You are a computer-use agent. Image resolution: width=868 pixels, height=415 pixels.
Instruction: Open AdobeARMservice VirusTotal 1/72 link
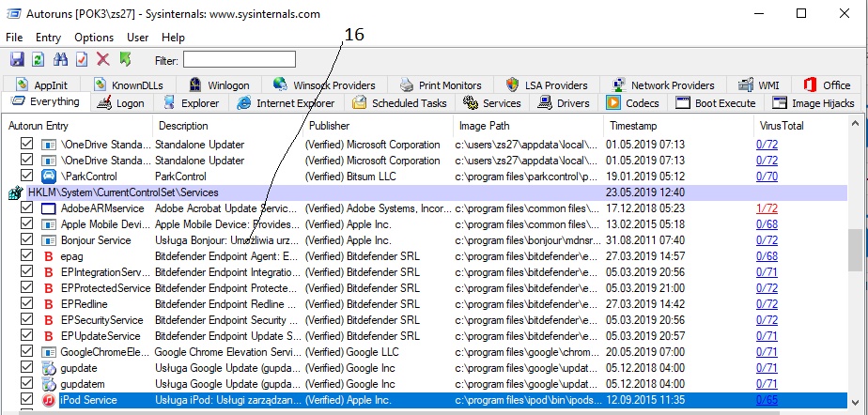[767, 208]
